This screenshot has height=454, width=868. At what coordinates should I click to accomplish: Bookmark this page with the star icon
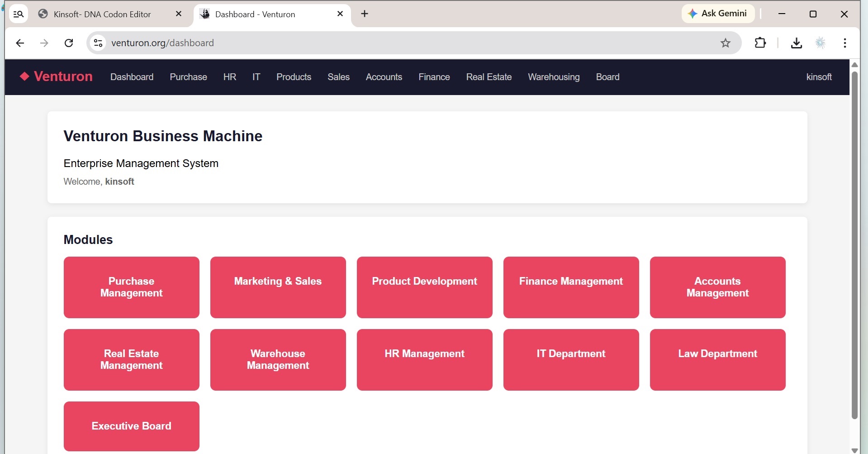coord(726,43)
